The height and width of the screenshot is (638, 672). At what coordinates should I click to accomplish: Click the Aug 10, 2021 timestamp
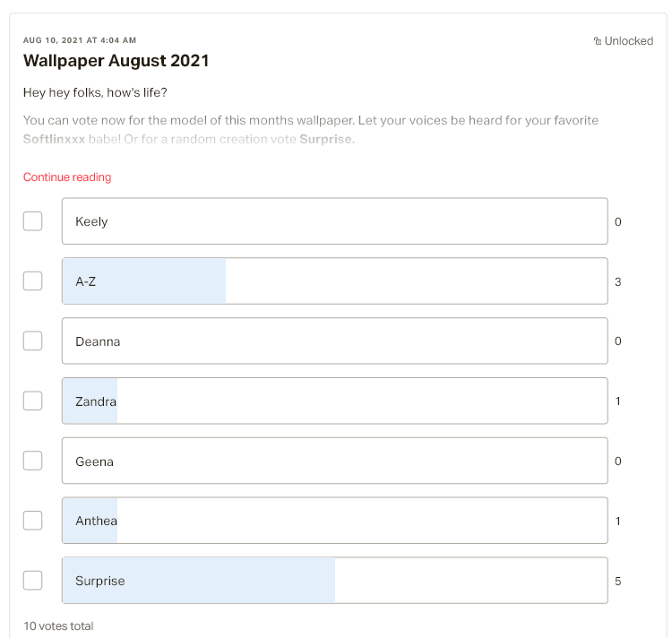pyautogui.click(x=80, y=40)
